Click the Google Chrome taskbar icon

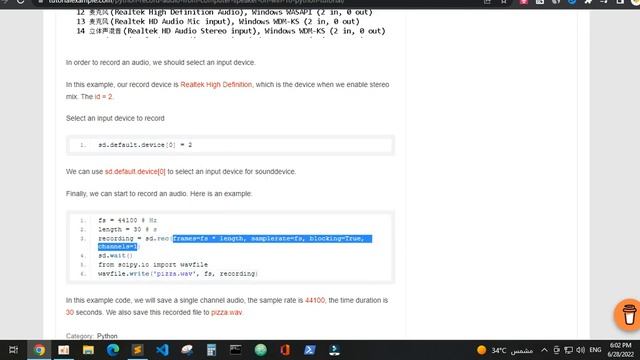(39, 350)
